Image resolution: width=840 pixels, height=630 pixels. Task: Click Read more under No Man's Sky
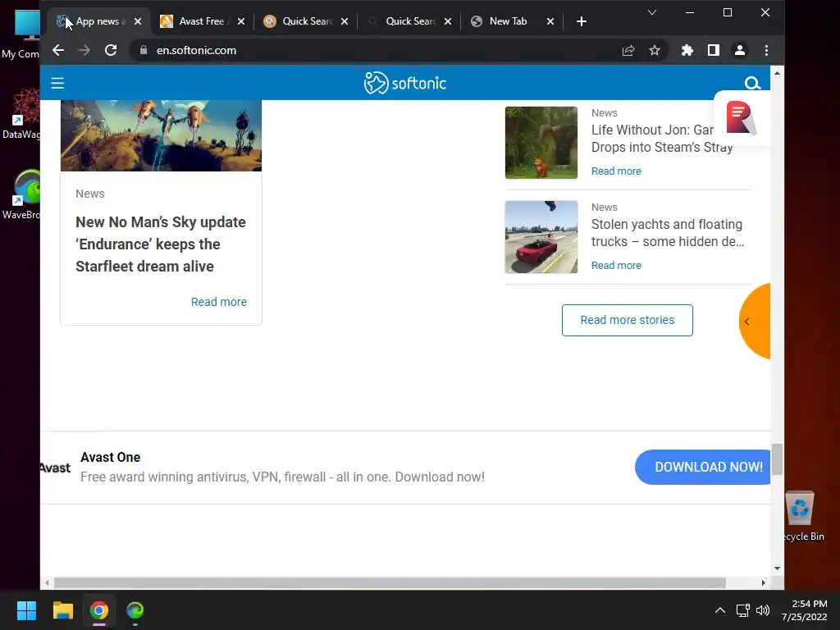tap(218, 302)
